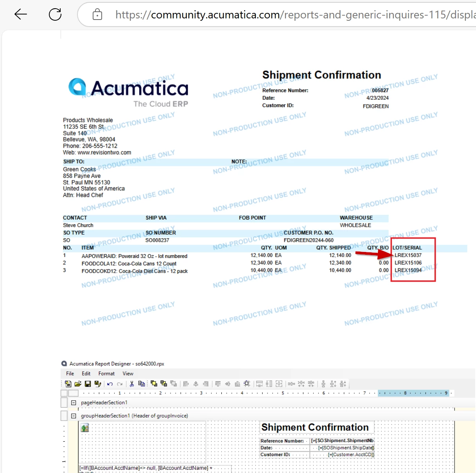Screen dimensions: 476x473
Task: Reload the page with the refresh icon
Action: pyautogui.click(x=55, y=14)
